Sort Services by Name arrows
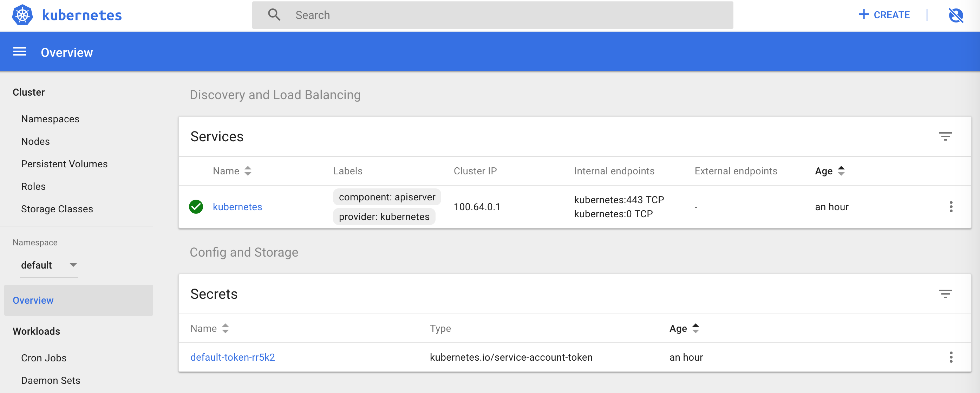This screenshot has height=393, width=980. click(248, 171)
